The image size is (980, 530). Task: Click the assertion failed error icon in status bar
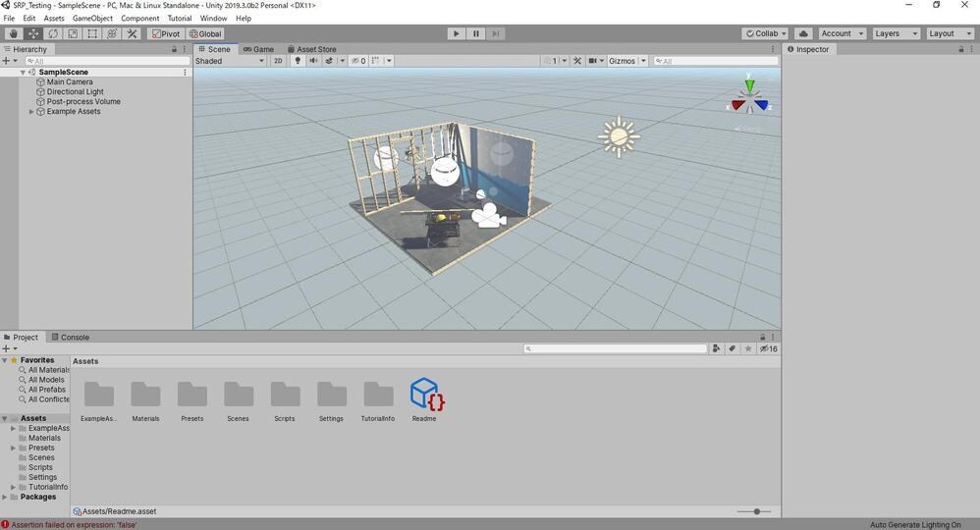[x=5, y=524]
